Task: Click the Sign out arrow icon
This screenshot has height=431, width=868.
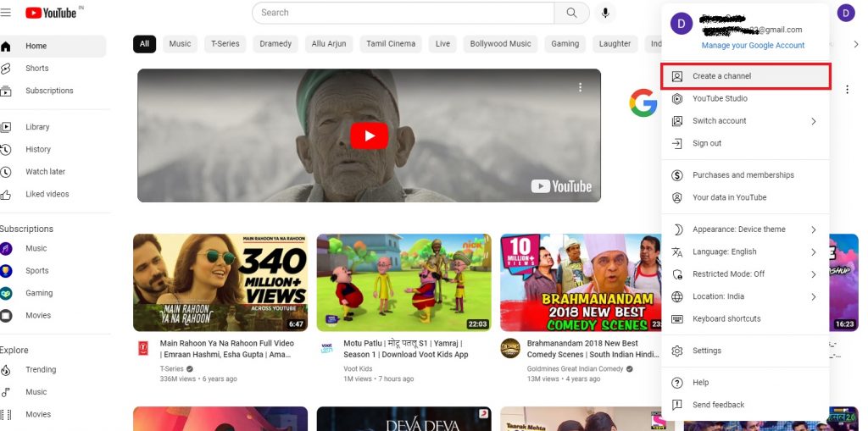Action: tap(677, 143)
